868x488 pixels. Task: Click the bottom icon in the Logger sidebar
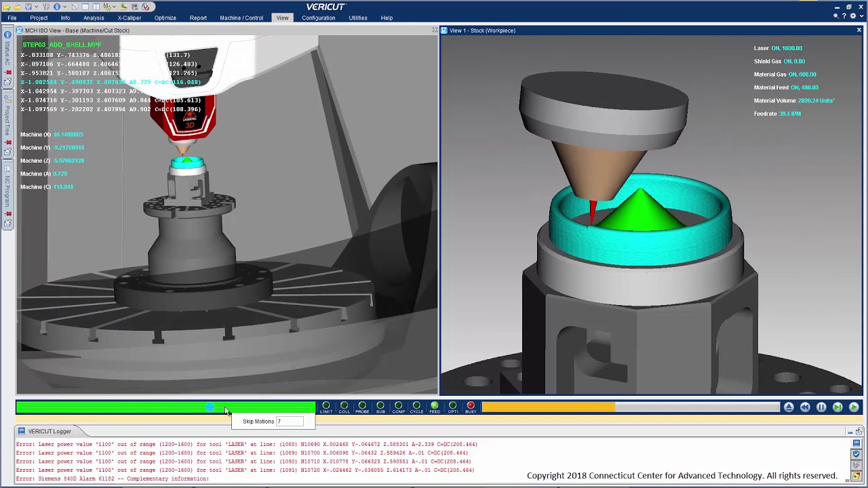click(856, 476)
